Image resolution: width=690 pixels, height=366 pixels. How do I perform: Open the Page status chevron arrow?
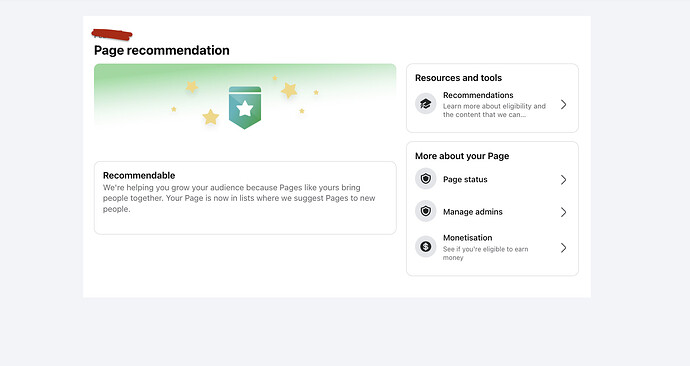coord(563,179)
